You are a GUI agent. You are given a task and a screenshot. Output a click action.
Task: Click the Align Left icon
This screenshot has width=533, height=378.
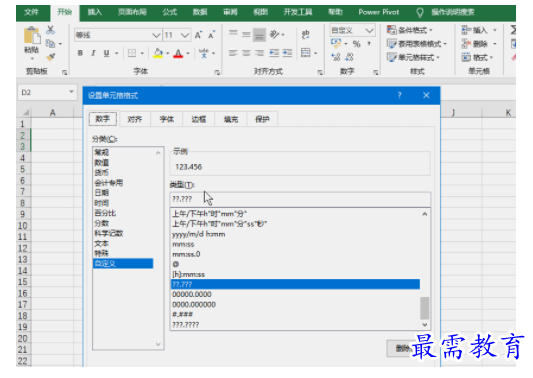pos(233,53)
